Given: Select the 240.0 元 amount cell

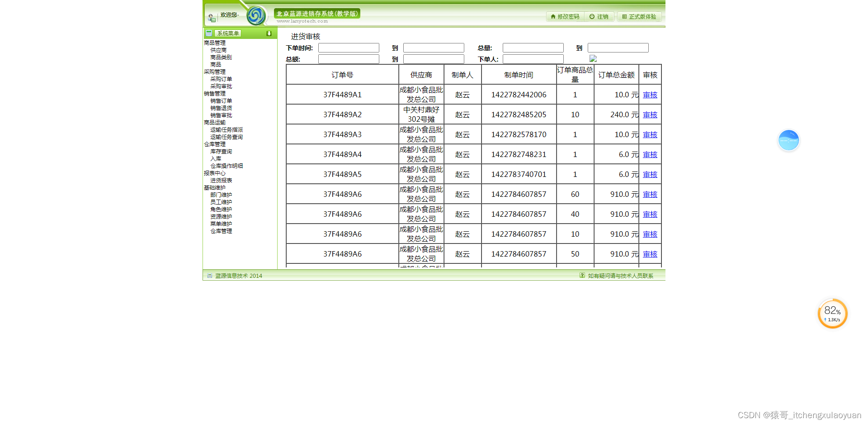Looking at the screenshot, I should (617, 114).
